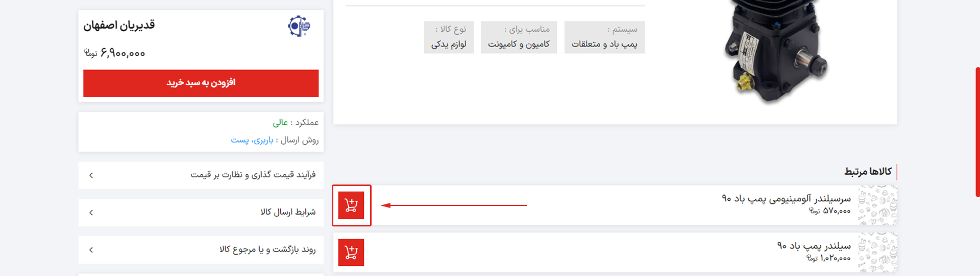Expand روند بازگشت و یا مرجوع کالا

point(201,250)
